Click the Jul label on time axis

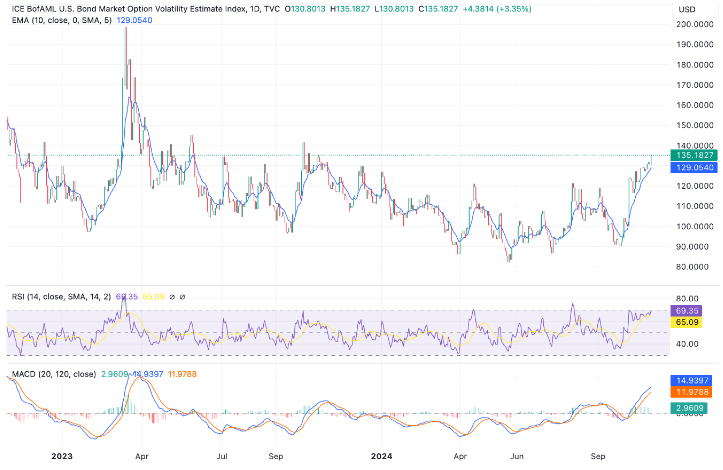point(222,456)
